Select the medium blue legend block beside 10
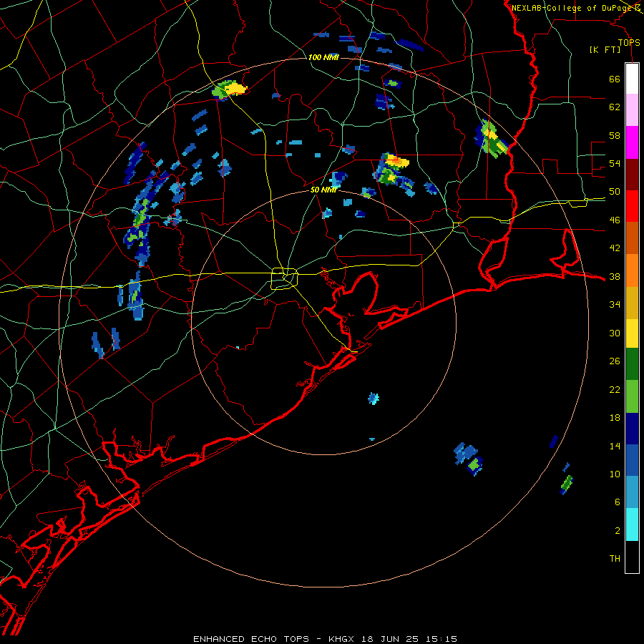The width and height of the screenshot is (644, 644). (632, 460)
